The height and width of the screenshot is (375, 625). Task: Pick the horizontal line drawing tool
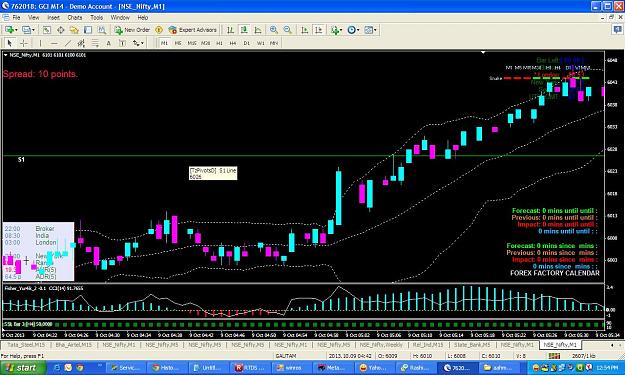click(54, 43)
